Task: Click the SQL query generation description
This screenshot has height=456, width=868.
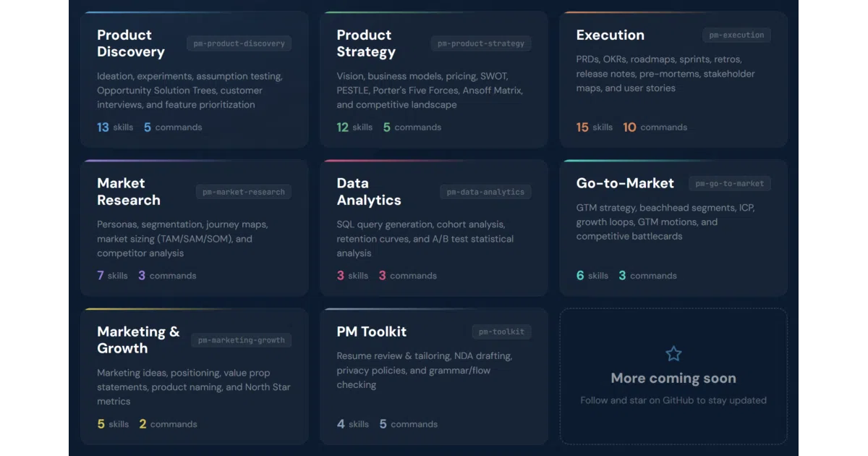Action: [425, 239]
